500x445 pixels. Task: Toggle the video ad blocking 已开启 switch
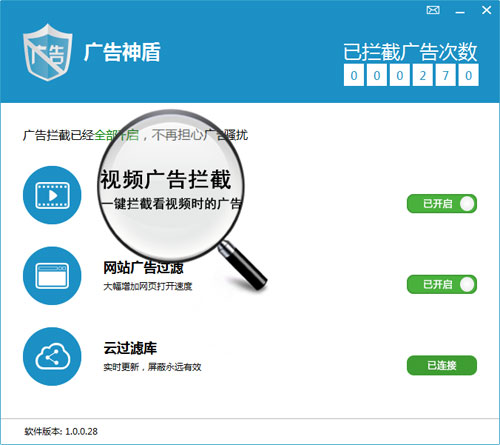[x=442, y=203]
